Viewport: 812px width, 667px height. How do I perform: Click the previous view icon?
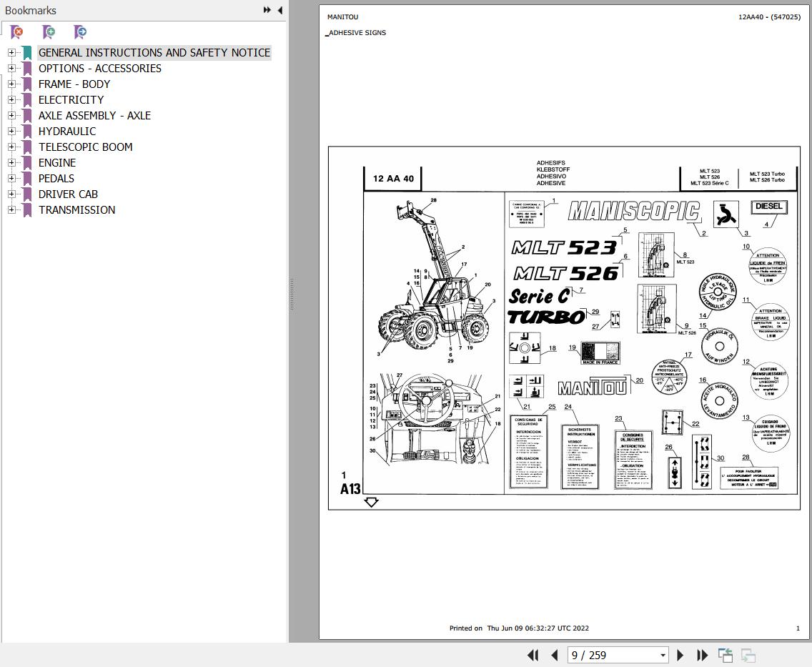click(x=725, y=655)
